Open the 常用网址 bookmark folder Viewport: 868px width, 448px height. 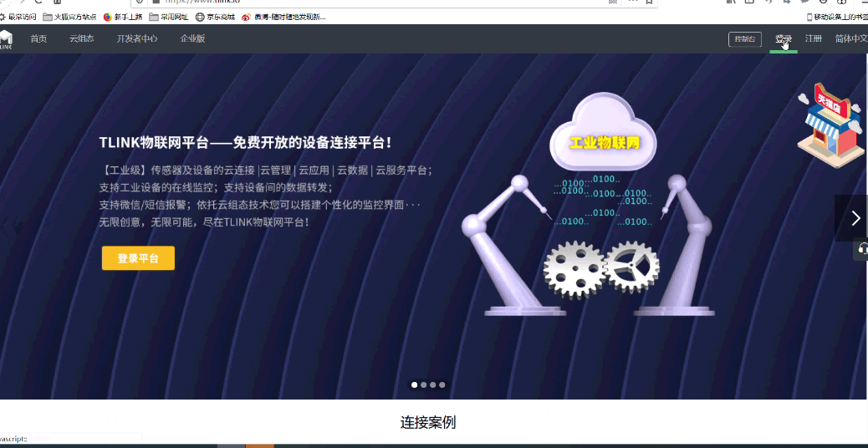coord(169,18)
